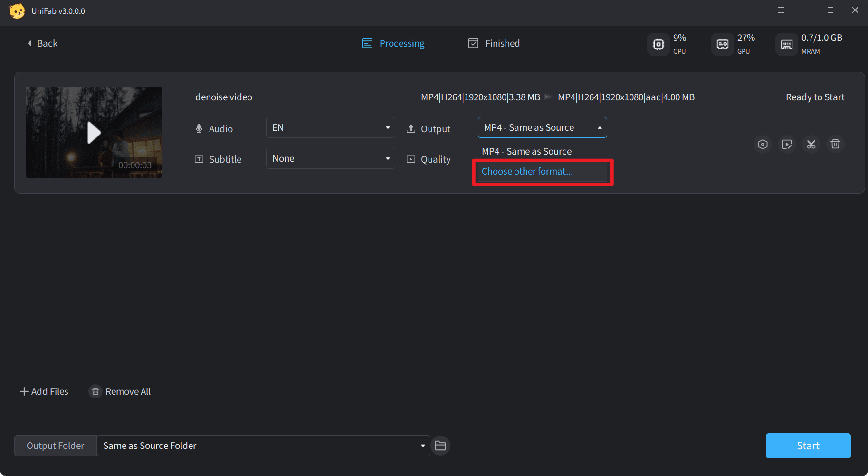Switch to the Finished tab
Screen dimensions: 868x476
coord(494,43)
